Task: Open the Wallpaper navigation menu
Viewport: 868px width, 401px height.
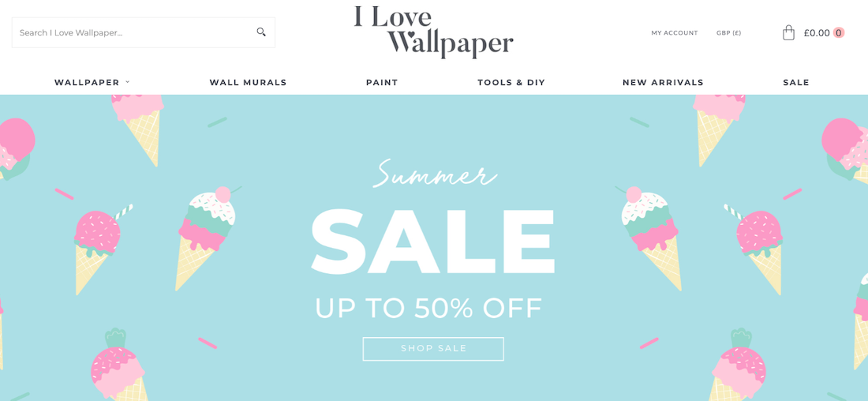Action: click(x=87, y=83)
